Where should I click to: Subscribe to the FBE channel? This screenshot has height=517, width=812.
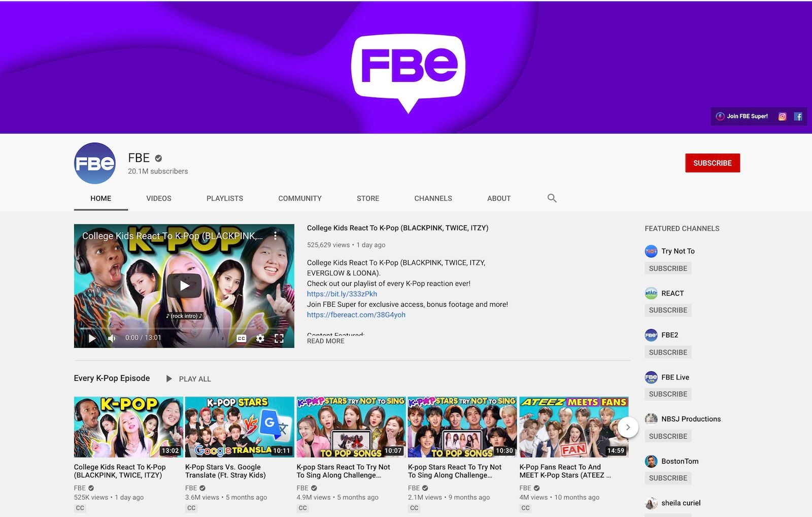point(713,163)
